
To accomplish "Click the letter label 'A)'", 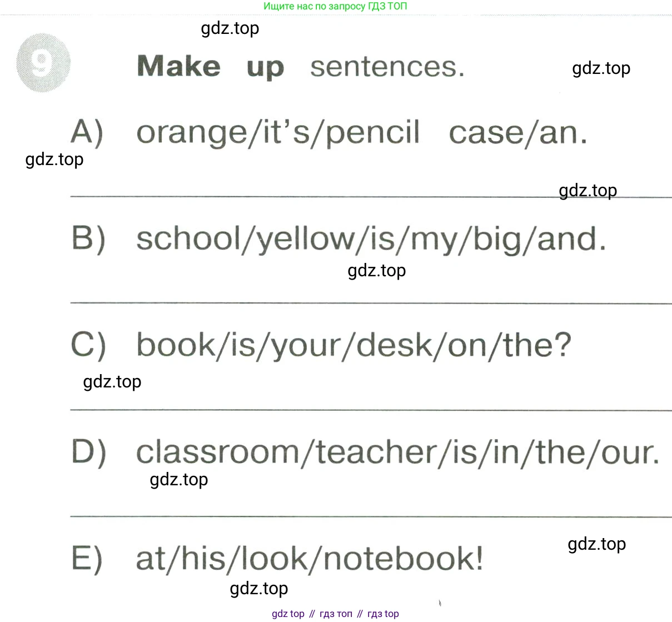I will click(87, 133).
